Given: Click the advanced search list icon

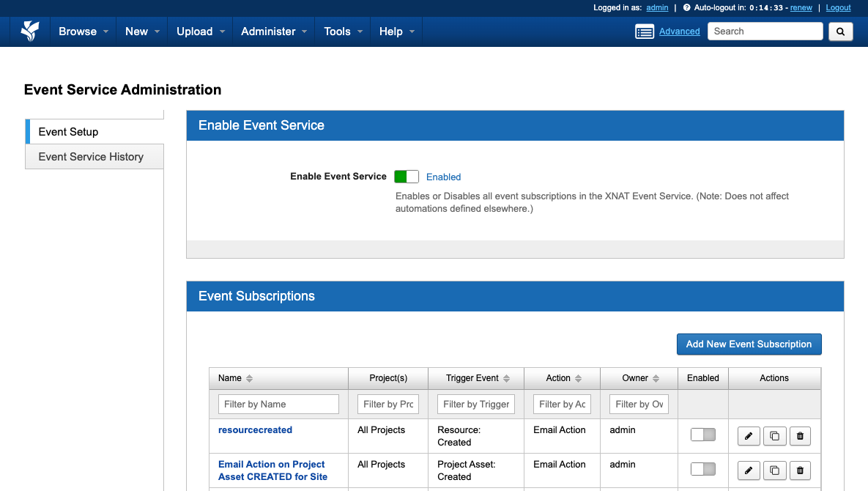Looking at the screenshot, I should click(x=645, y=32).
